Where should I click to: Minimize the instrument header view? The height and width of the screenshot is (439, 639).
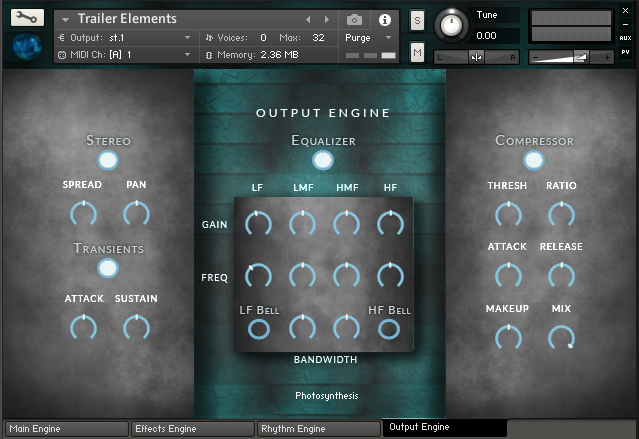(625, 25)
